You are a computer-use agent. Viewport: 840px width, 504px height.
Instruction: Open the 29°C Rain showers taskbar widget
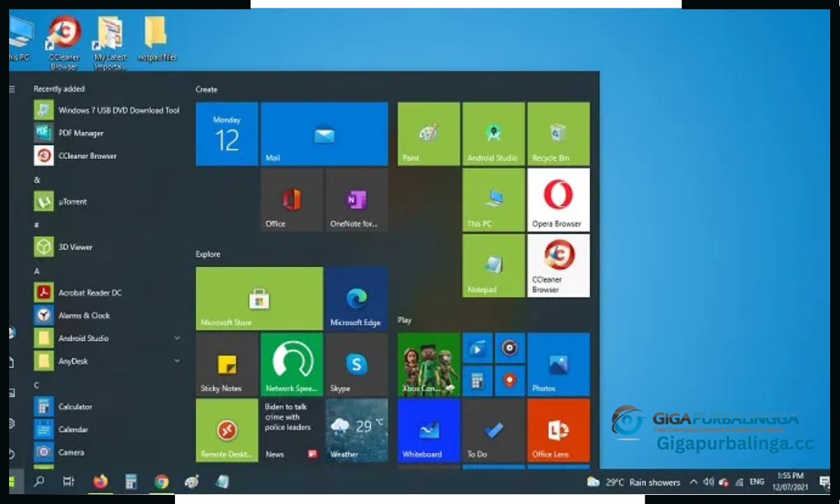pyautogui.click(x=633, y=482)
